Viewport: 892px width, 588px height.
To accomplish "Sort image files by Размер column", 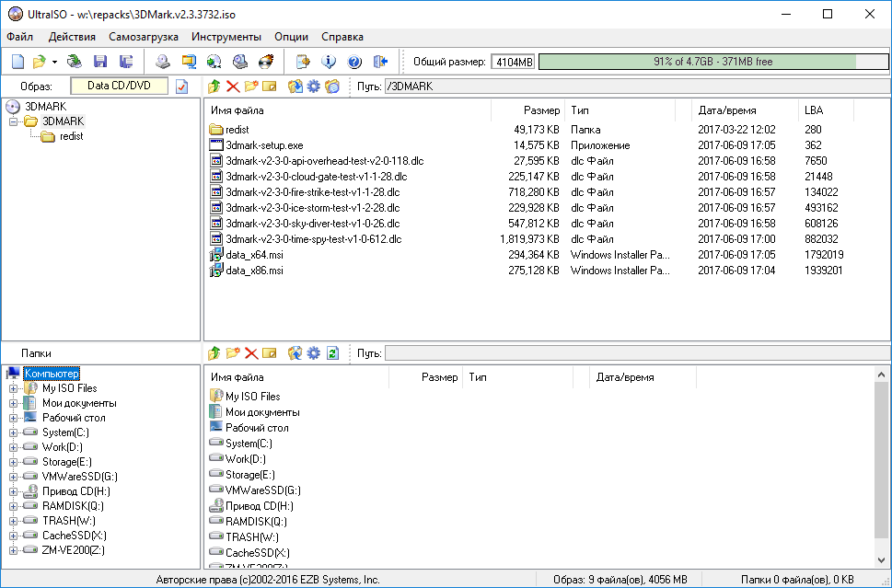I will [527, 110].
